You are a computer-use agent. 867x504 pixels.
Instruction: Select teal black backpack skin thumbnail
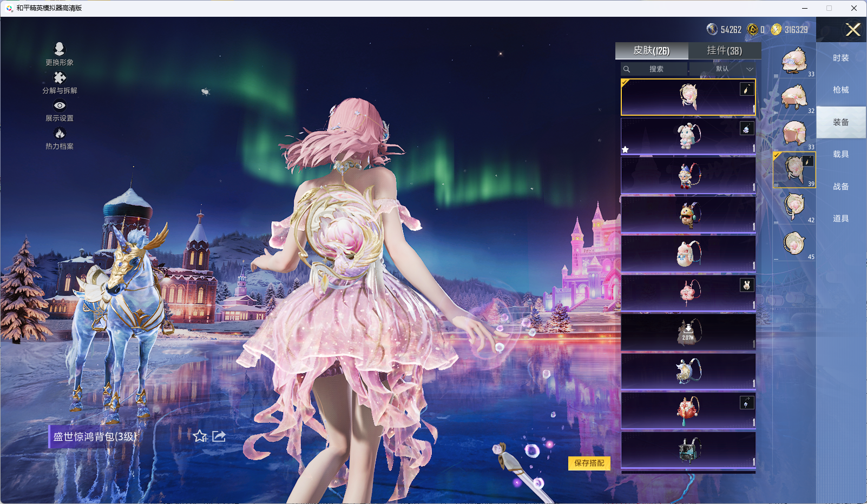(688, 449)
